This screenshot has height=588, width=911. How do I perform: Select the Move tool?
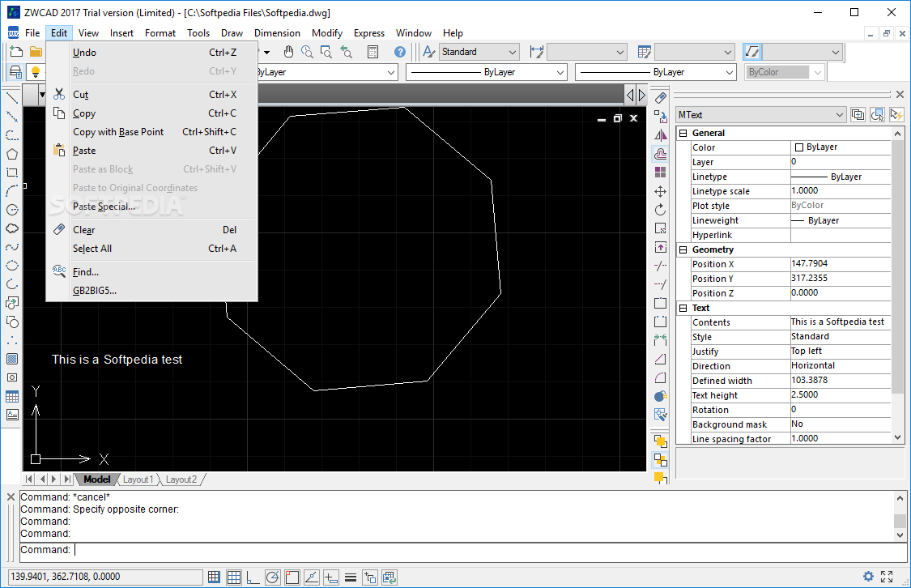pyautogui.click(x=660, y=191)
